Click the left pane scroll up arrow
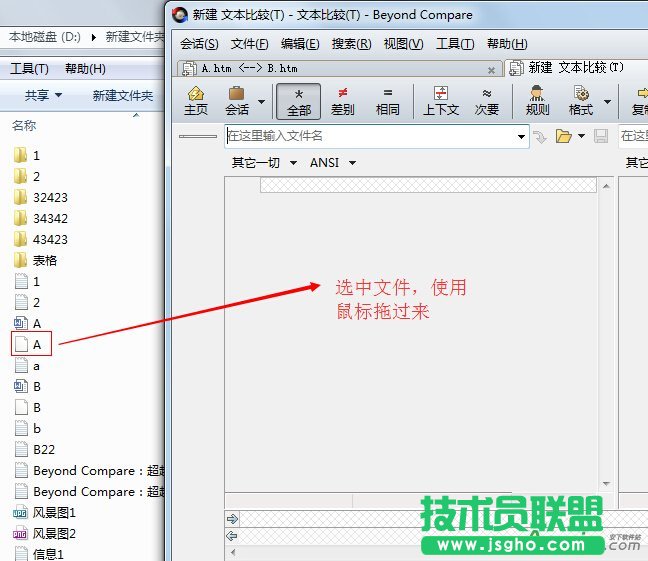The image size is (648, 561). coord(606,186)
